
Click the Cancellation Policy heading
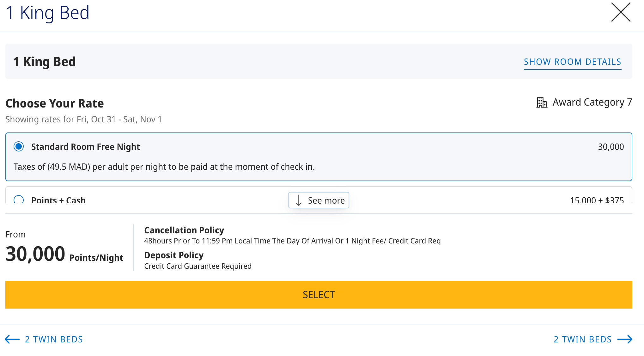[184, 230]
